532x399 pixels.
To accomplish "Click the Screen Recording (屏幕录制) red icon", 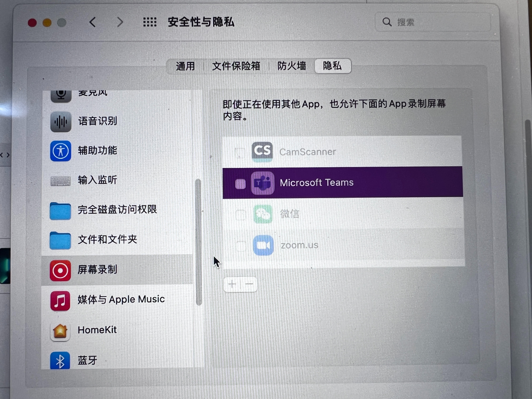I will point(60,271).
